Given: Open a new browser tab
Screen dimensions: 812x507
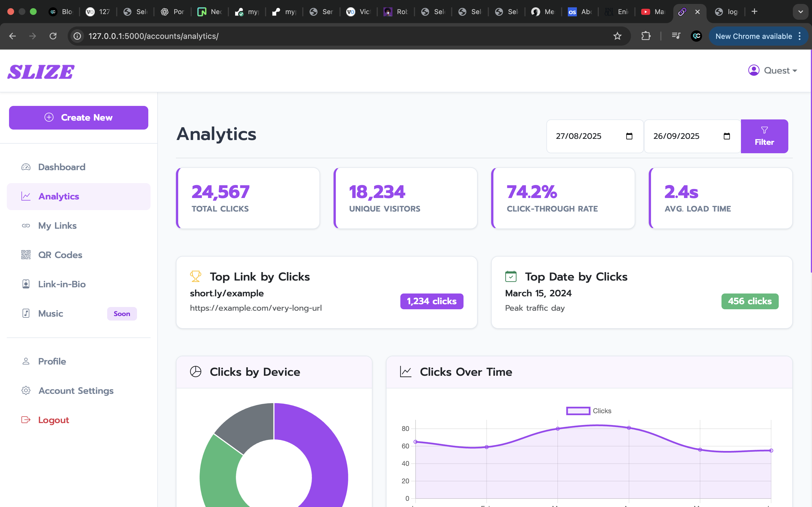Looking at the screenshot, I should point(754,12).
